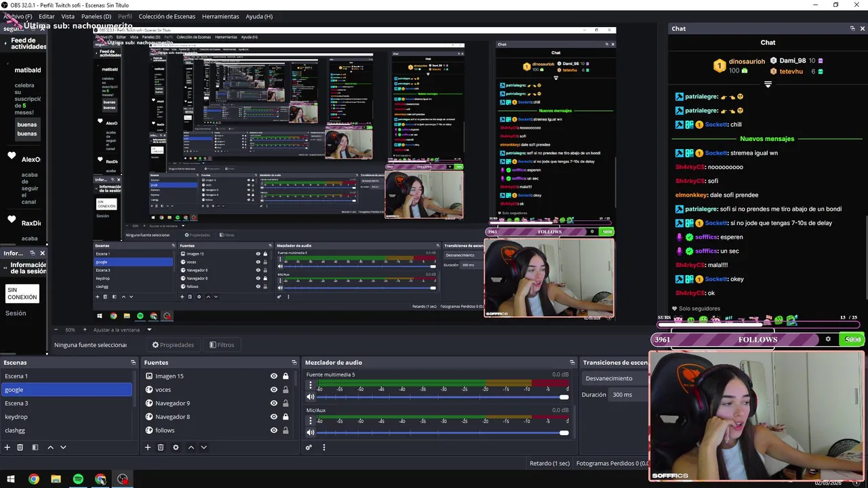868x488 pixels.
Task: Select the keydrop scene
Action: [x=66, y=417]
